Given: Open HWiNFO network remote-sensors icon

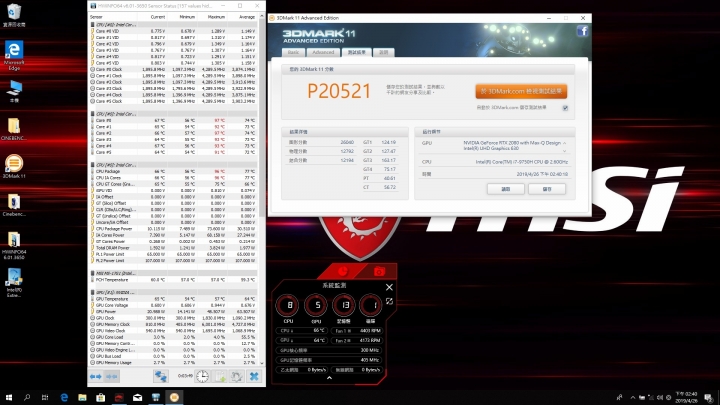Looking at the screenshot, I should pos(160,377).
